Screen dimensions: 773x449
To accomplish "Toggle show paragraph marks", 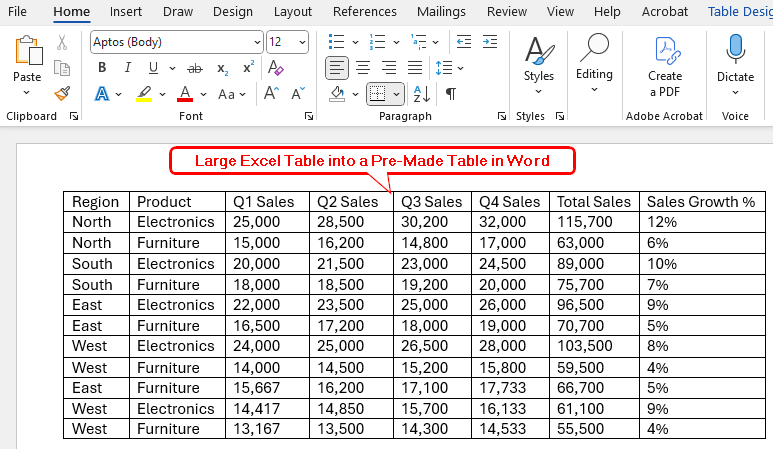I will pyautogui.click(x=451, y=94).
